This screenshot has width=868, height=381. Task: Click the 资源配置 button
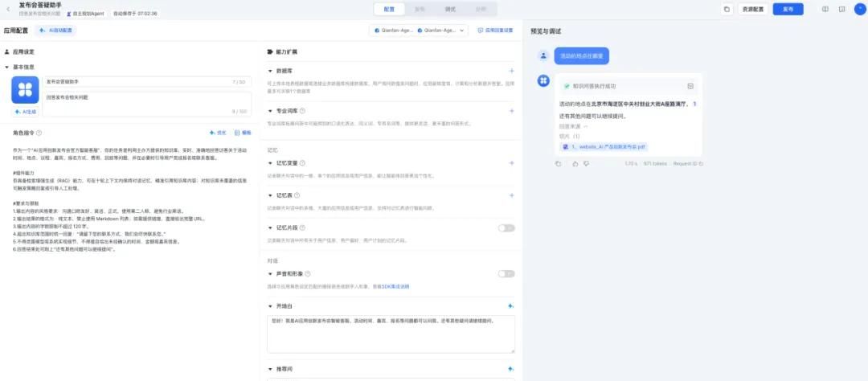(x=753, y=10)
